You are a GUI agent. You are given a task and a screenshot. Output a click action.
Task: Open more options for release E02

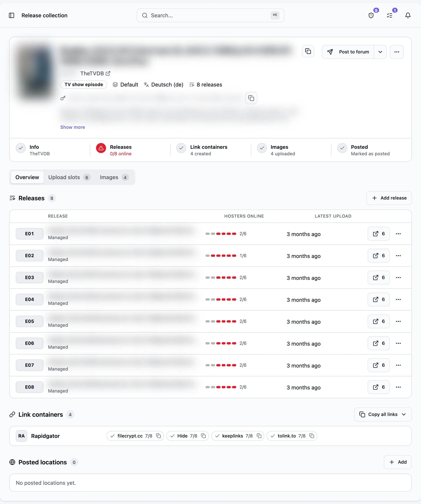[398, 256]
